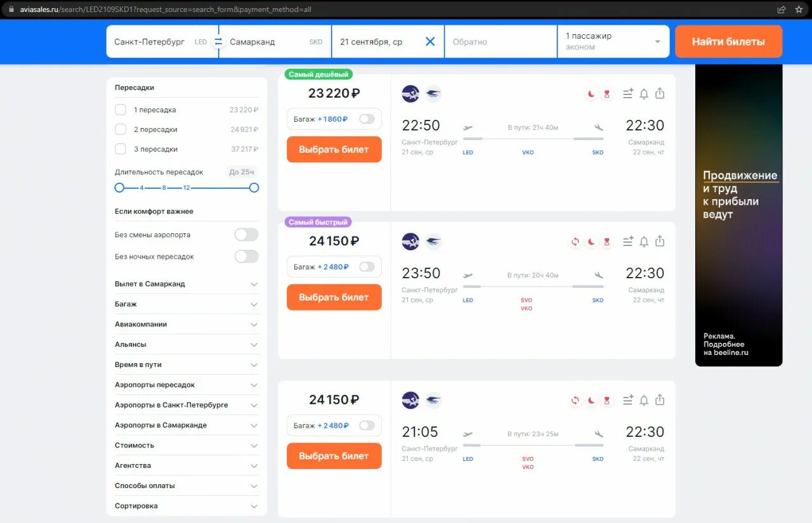Hourglass layover icon on 23:50 departure ticket
812x523 pixels.
point(606,242)
